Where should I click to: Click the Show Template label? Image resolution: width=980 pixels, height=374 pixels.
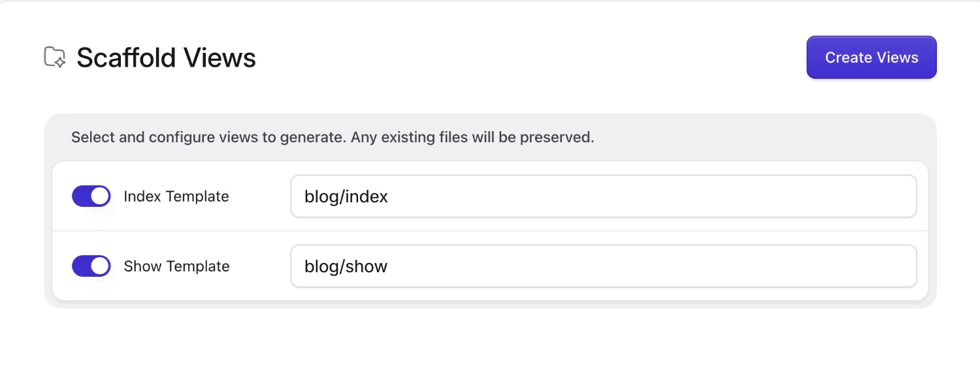(x=176, y=266)
